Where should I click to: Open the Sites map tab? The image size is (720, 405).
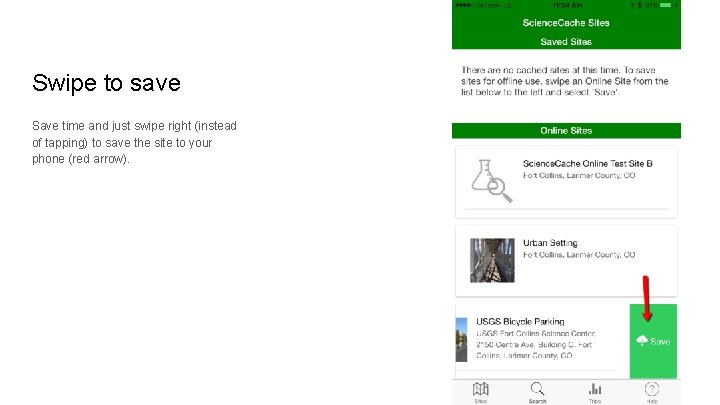(480, 392)
